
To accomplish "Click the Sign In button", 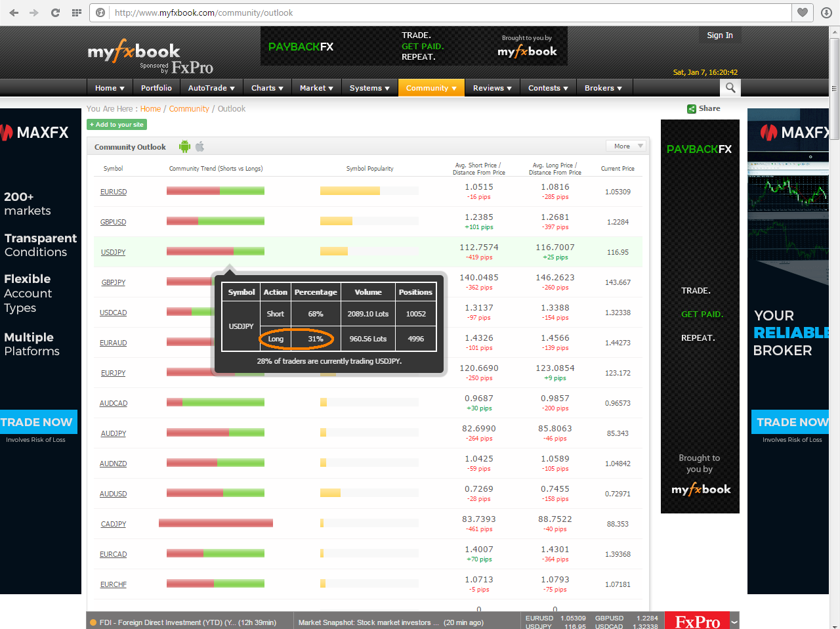I will pyautogui.click(x=720, y=35).
